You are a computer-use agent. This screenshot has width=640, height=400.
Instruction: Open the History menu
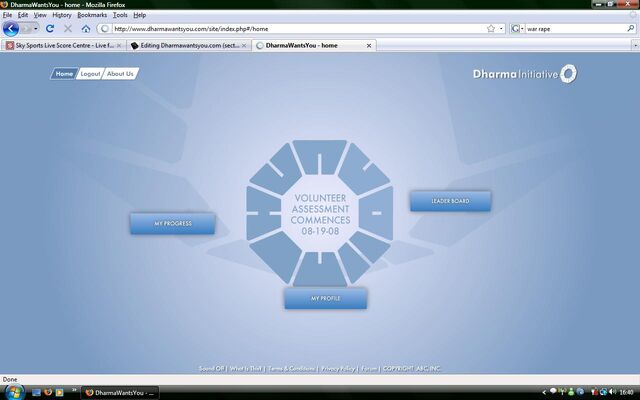(62, 15)
